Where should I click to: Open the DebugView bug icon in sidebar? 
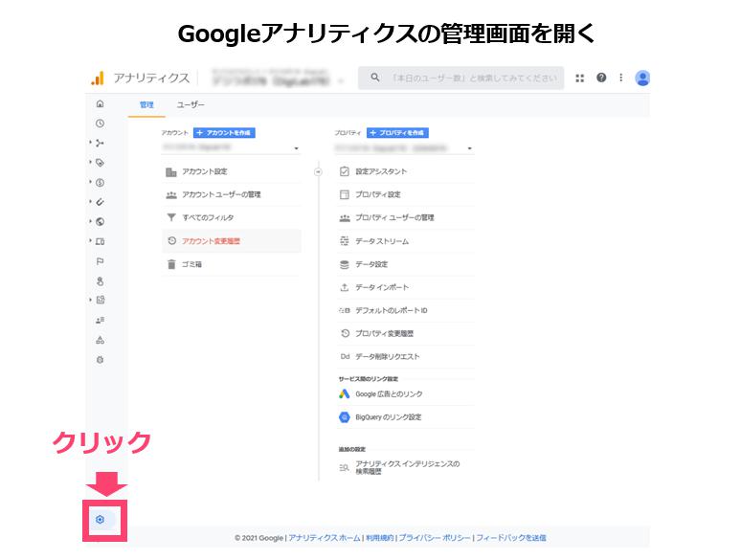point(100,360)
